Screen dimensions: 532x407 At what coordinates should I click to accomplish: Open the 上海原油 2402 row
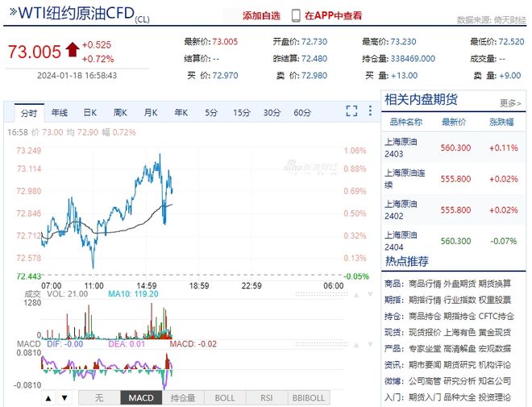point(453,210)
